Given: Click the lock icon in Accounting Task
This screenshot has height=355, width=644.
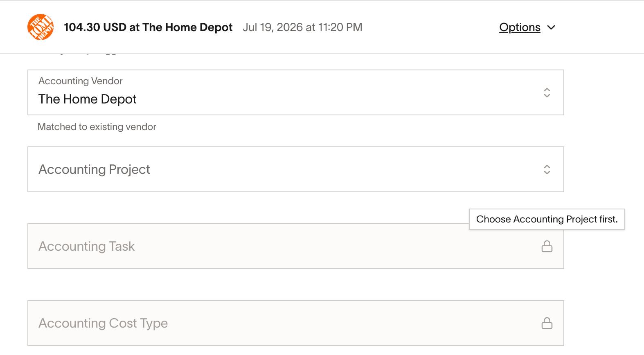Looking at the screenshot, I should click(x=547, y=246).
